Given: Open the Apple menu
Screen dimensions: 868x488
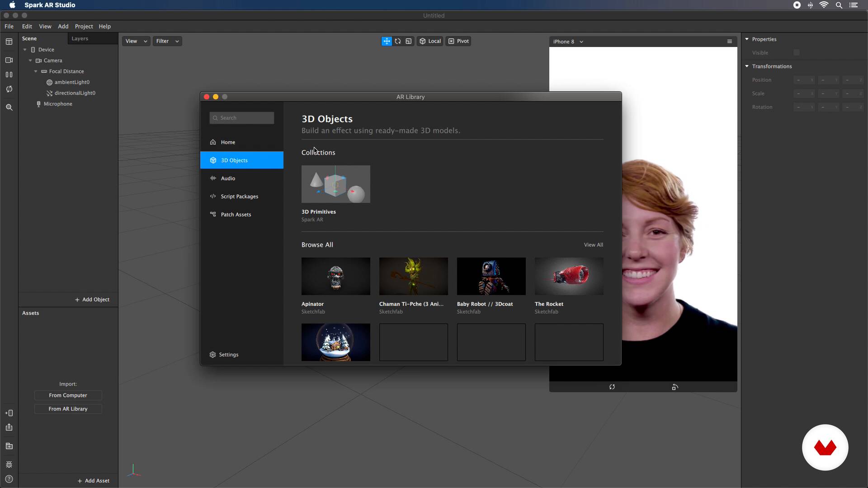Looking at the screenshot, I should [x=12, y=5].
